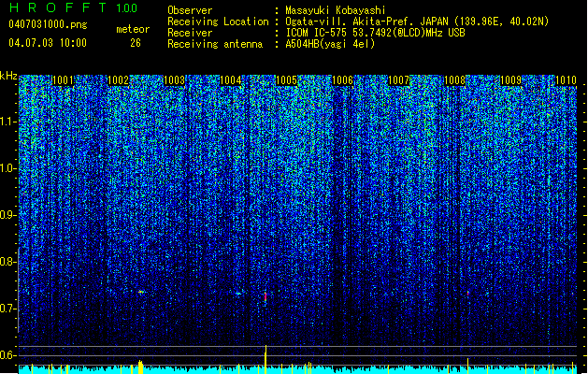Screen dimensions: 588x374
Task: Click the 1008 time marker
Action: [454, 80]
